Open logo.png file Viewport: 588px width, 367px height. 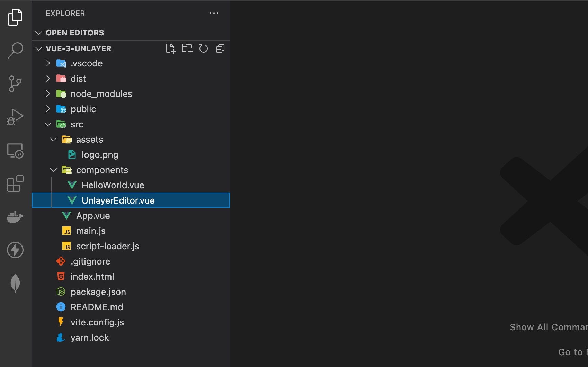(x=131, y=155)
